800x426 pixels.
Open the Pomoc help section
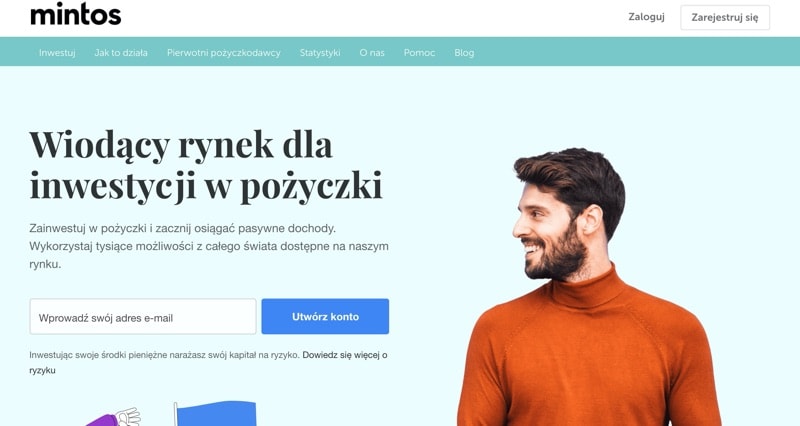tap(419, 53)
